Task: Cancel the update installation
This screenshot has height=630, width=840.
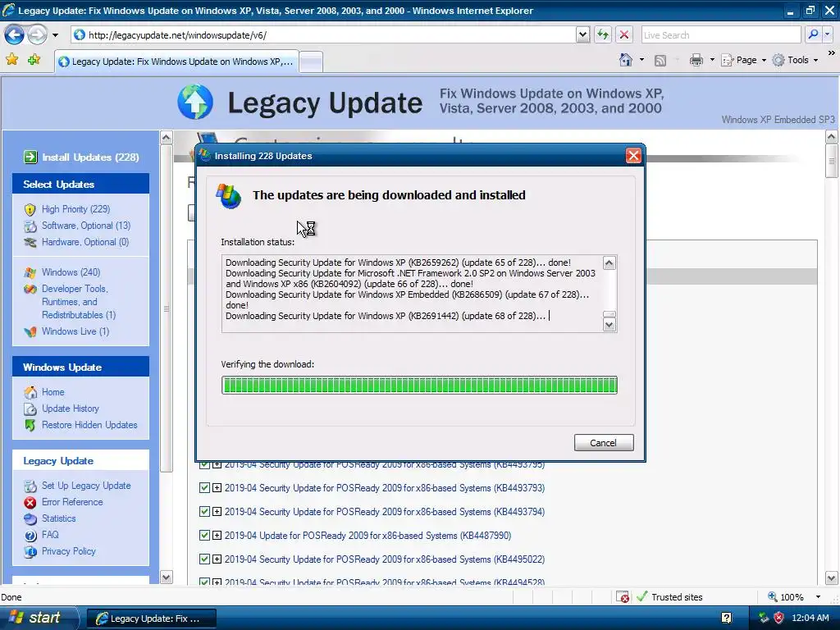Action: click(x=604, y=442)
